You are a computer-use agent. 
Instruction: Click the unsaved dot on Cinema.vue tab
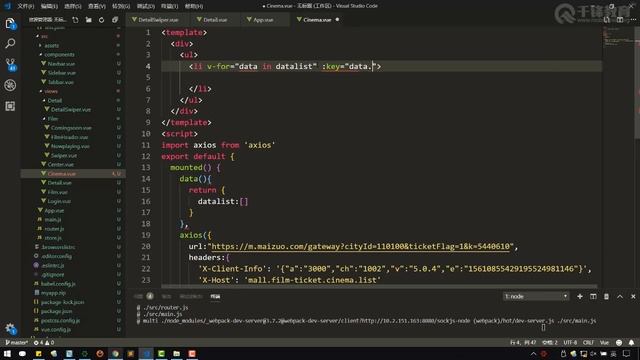coord(337,20)
